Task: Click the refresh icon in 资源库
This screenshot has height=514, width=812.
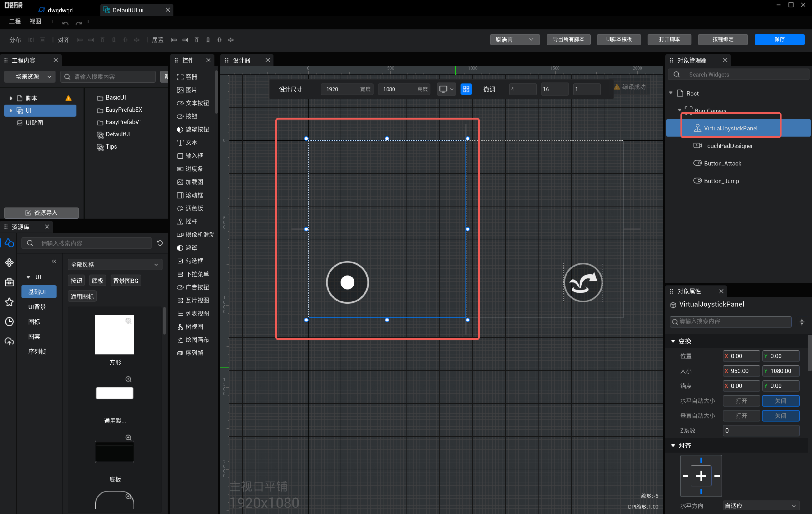Action: [160, 243]
